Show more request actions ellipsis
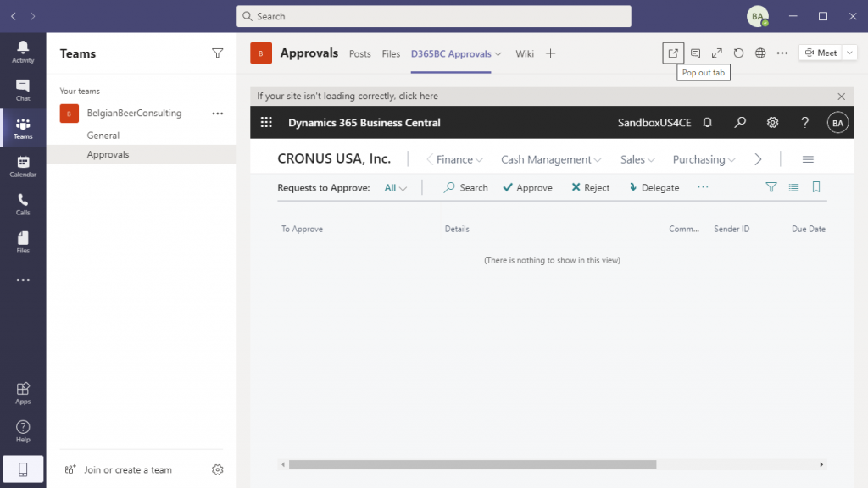 [703, 187]
